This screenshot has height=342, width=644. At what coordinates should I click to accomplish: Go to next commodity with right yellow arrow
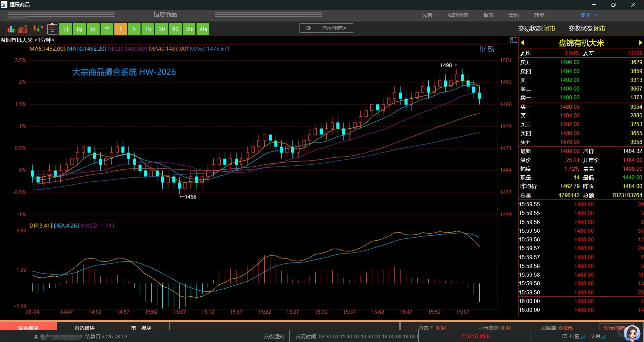[x=640, y=43]
